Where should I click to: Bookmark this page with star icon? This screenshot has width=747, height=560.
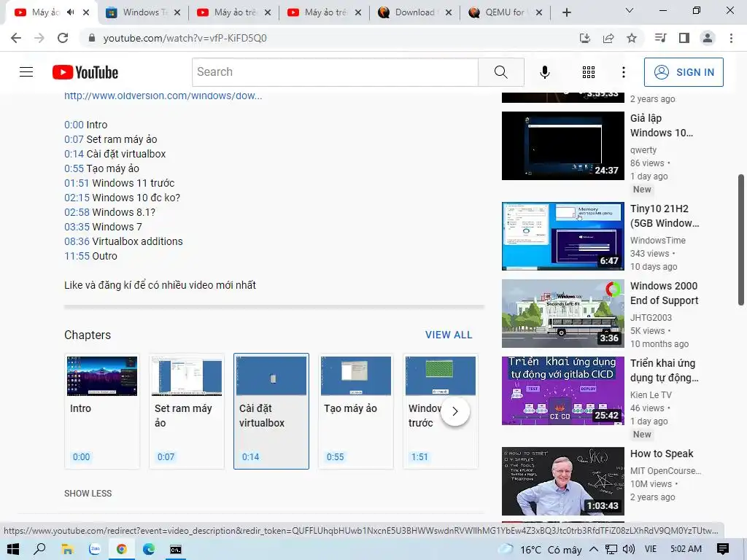[x=632, y=38]
